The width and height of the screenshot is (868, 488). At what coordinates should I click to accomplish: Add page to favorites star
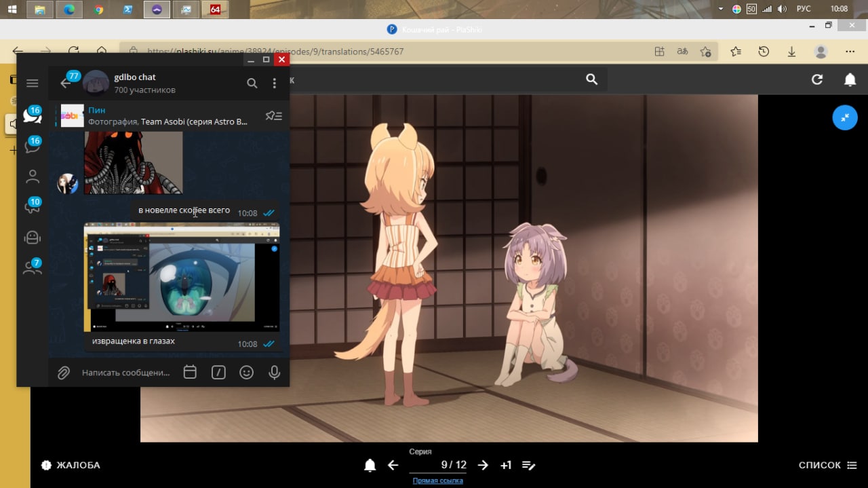click(x=705, y=52)
